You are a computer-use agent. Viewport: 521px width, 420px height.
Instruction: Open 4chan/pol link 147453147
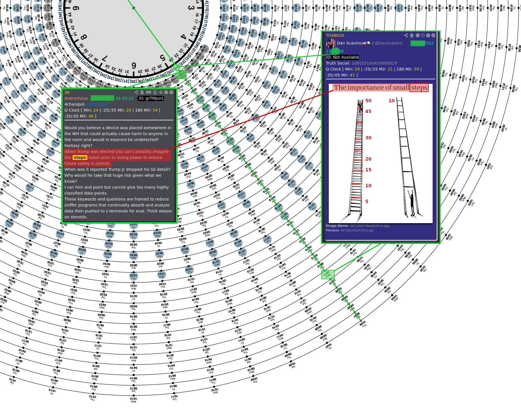[98, 104]
